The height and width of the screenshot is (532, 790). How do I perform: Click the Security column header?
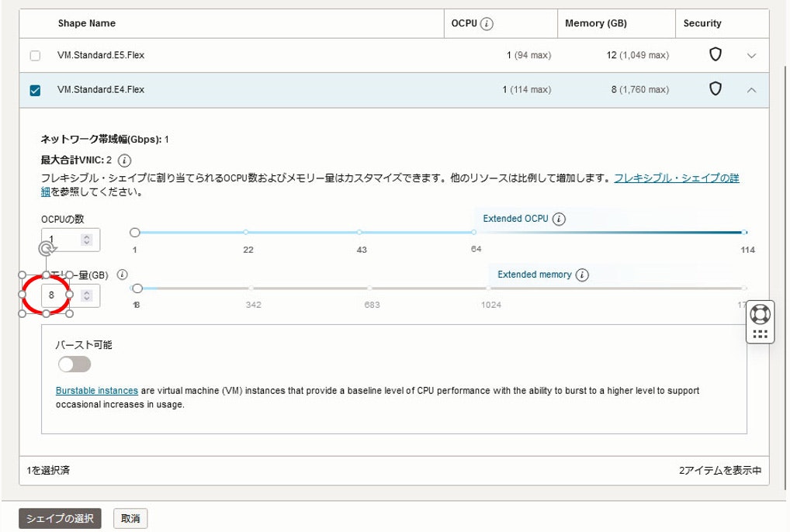[x=702, y=23]
